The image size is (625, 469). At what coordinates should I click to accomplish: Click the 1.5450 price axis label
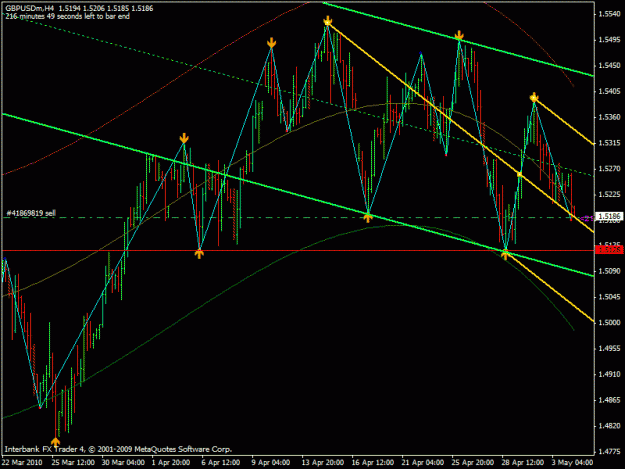609,65
